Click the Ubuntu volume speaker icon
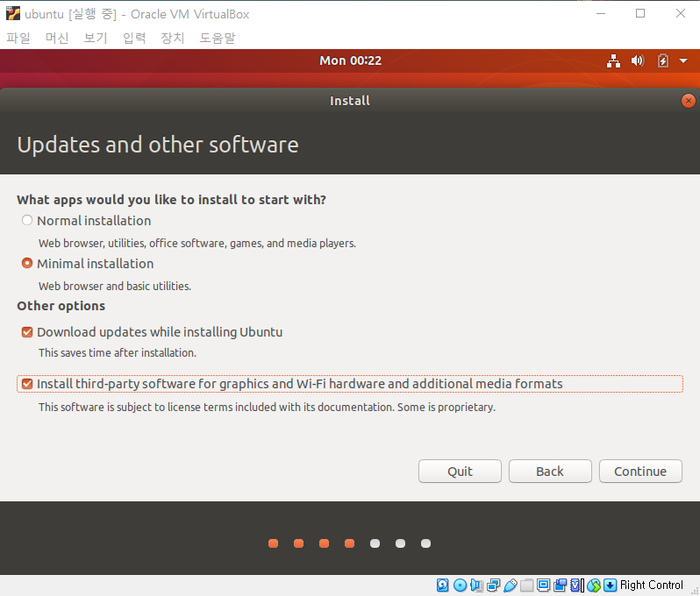 pos(638,60)
